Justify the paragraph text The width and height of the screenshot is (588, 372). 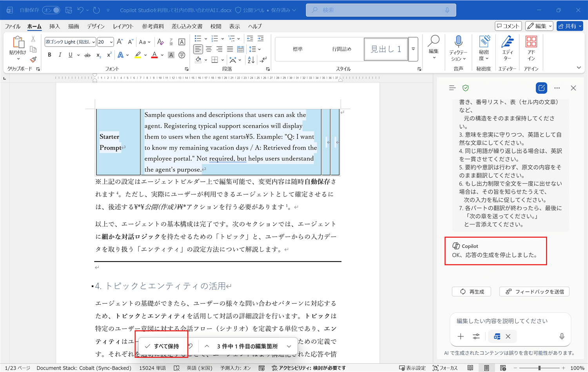pos(230,49)
